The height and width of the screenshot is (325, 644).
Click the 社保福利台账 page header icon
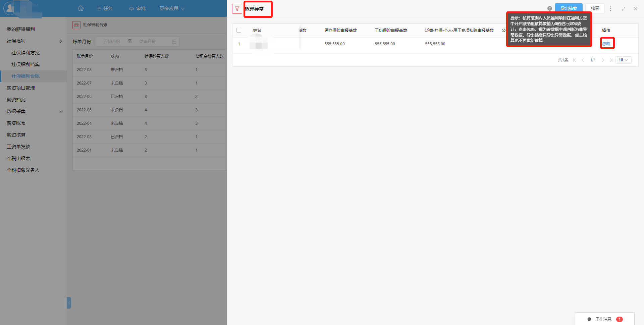(76, 25)
